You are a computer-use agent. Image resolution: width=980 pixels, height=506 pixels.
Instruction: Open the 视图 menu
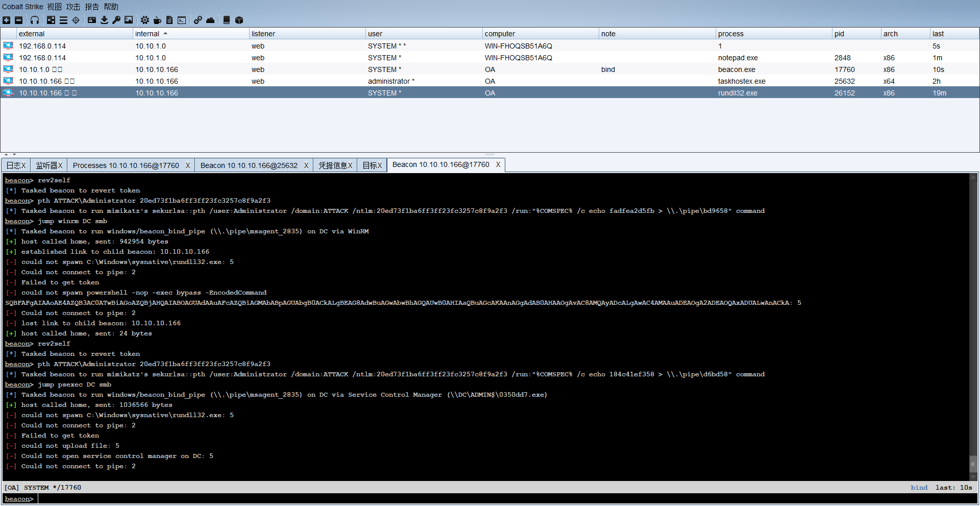coord(54,7)
